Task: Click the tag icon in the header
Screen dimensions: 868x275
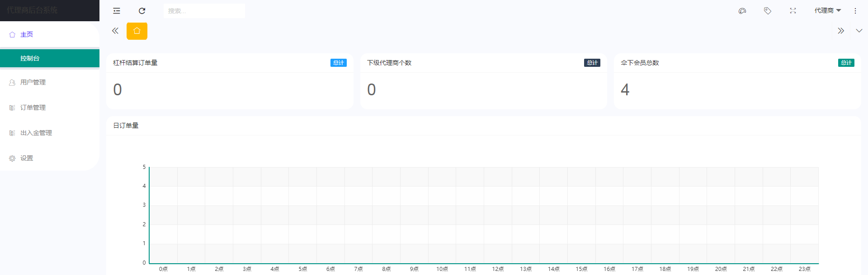Action: click(768, 11)
